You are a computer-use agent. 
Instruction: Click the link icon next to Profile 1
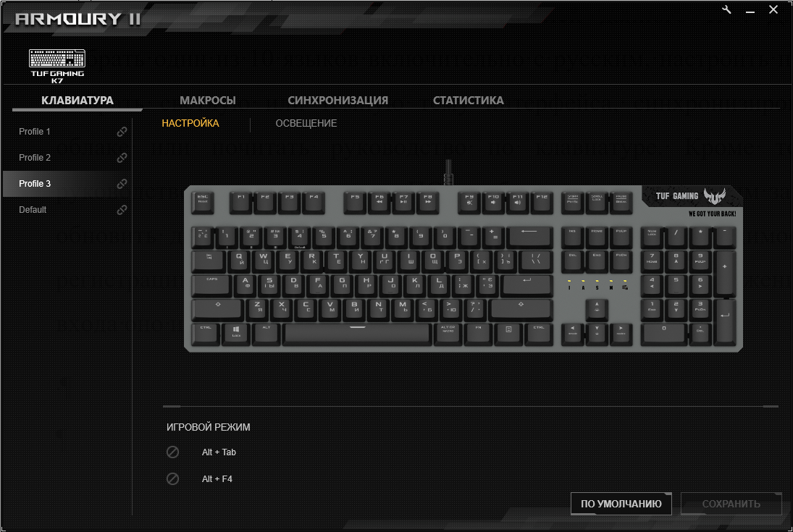(122, 132)
